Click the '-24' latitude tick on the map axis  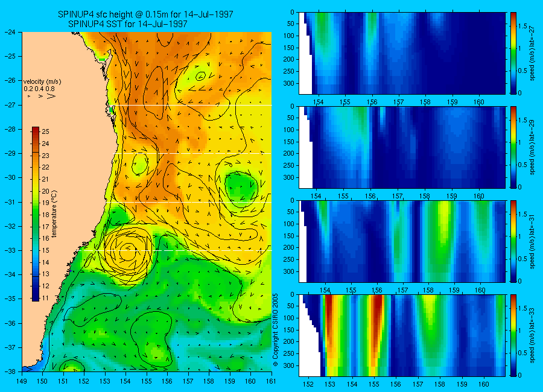pos(10,32)
